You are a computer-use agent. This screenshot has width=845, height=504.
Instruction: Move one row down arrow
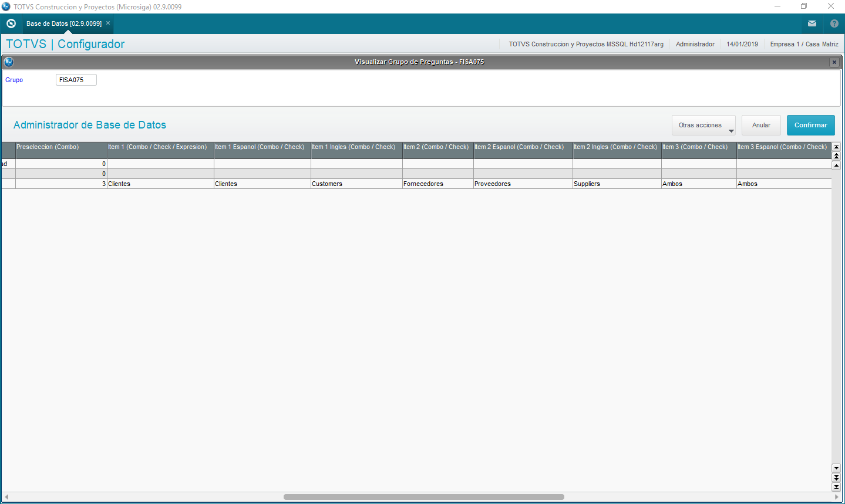(836, 468)
